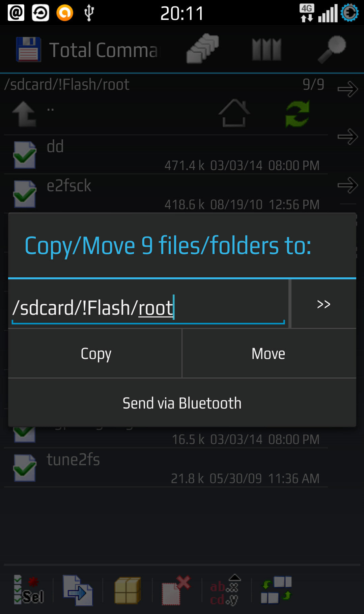Expand target folder picker with >> button
The image size is (364, 614).
click(324, 304)
